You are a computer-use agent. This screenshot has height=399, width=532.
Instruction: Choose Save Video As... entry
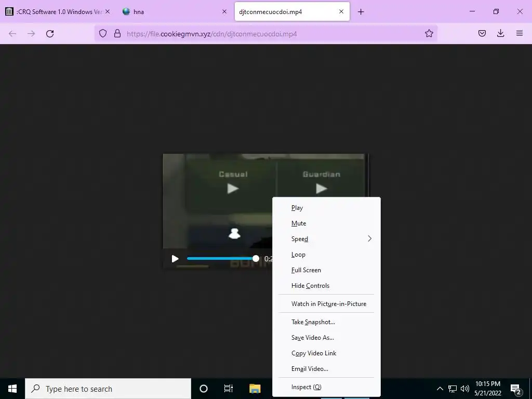point(326,338)
